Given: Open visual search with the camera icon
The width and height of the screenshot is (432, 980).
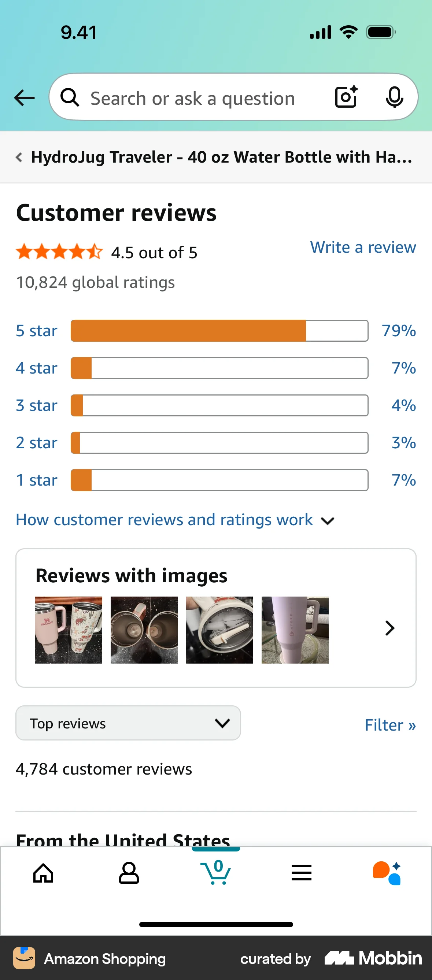Looking at the screenshot, I should coord(346,97).
